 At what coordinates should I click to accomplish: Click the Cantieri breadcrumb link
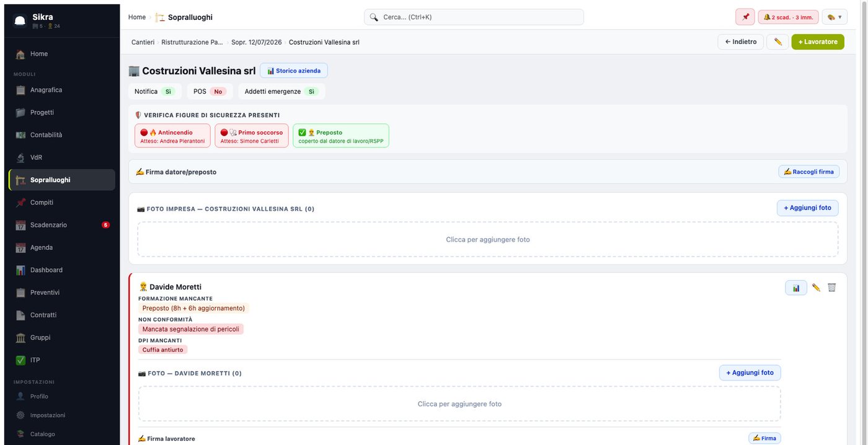[143, 42]
